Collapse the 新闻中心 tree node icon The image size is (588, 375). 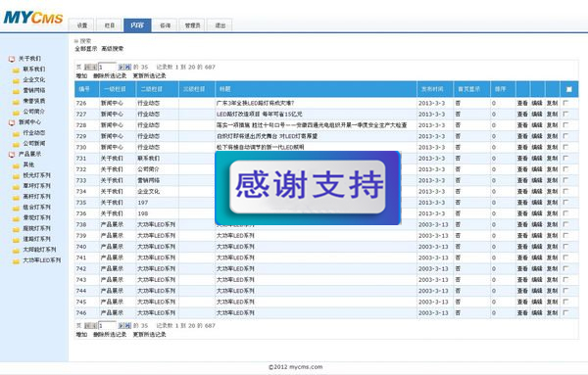pos(12,122)
